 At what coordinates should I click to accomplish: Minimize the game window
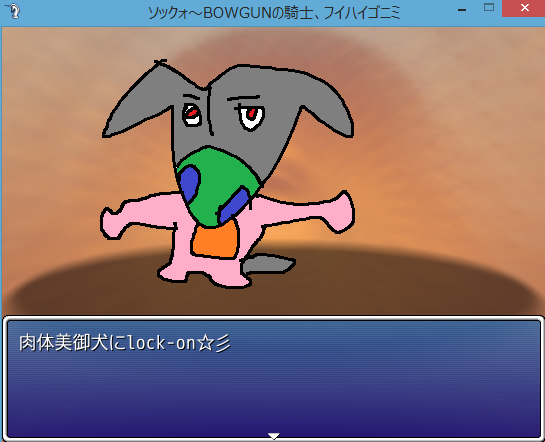[462, 10]
